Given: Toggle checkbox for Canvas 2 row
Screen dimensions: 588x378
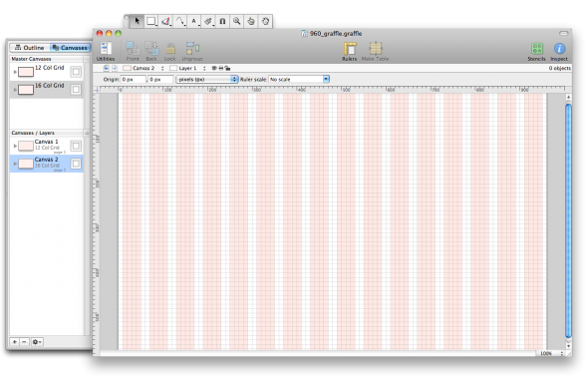Looking at the screenshot, I should point(76,164).
